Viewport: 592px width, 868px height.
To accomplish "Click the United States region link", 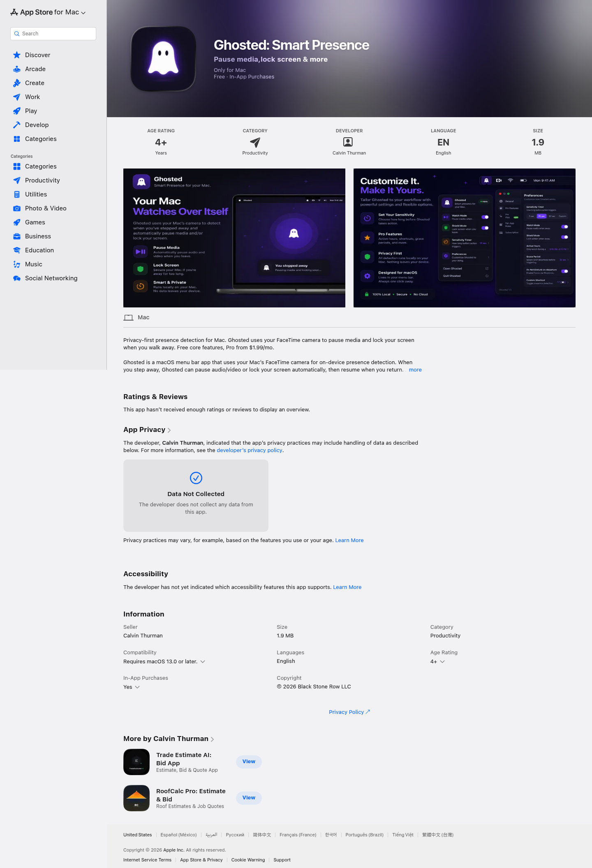I will point(138,835).
